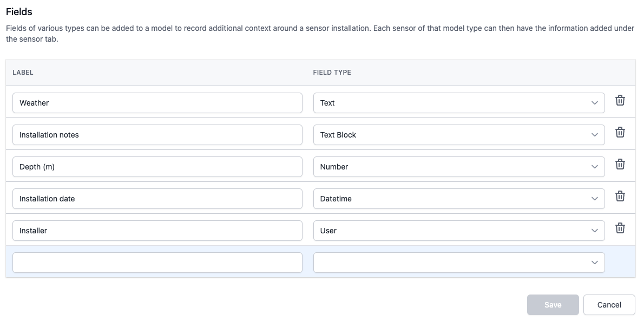Change the Number field type dropdown
The height and width of the screenshot is (327, 644).
[x=458, y=167]
